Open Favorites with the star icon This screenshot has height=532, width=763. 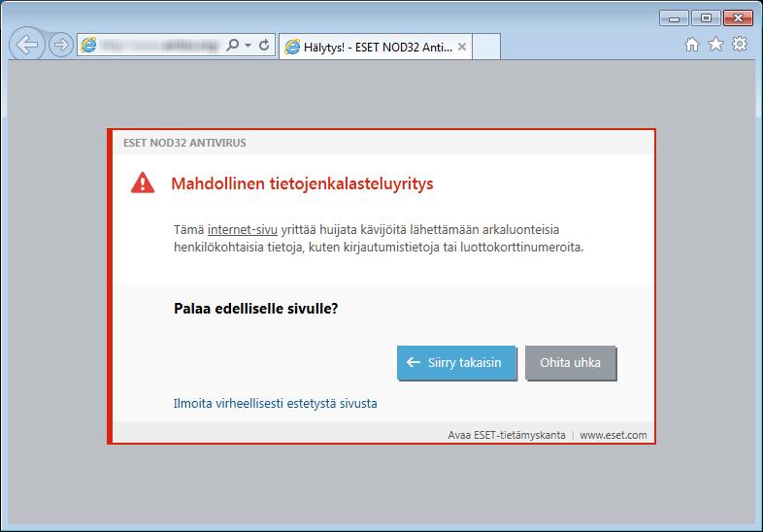click(715, 45)
